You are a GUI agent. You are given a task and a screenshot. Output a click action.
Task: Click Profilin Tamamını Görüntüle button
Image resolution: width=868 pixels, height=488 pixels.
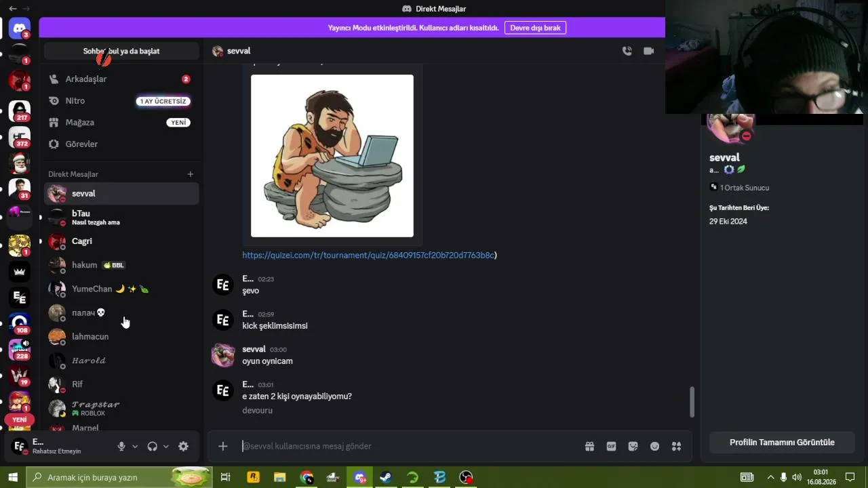(782, 443)
